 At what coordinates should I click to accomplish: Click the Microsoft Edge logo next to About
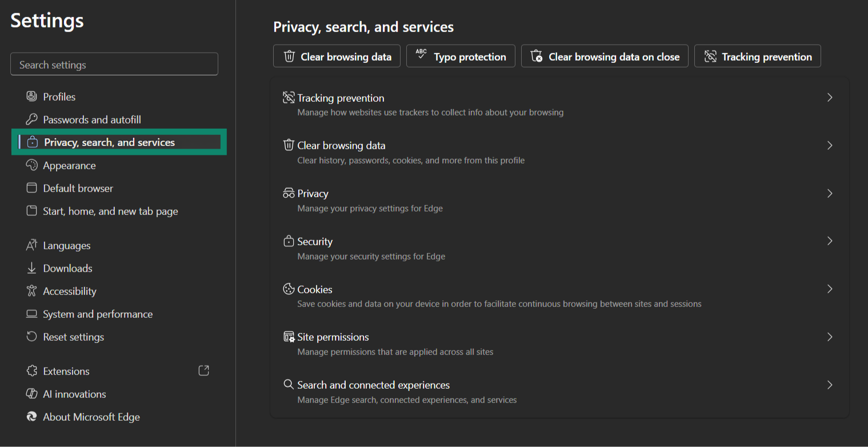31,417
